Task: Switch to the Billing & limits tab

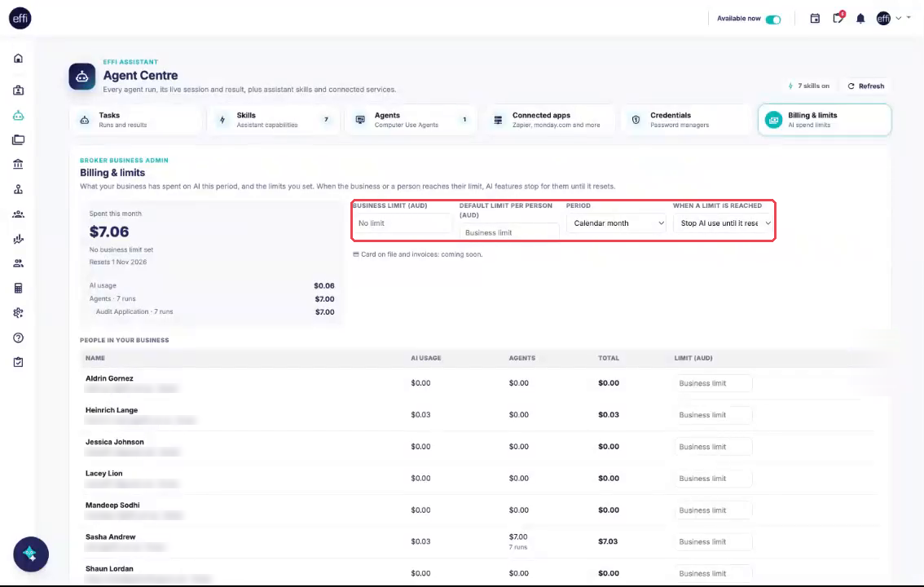Action: tap(825, 120)
